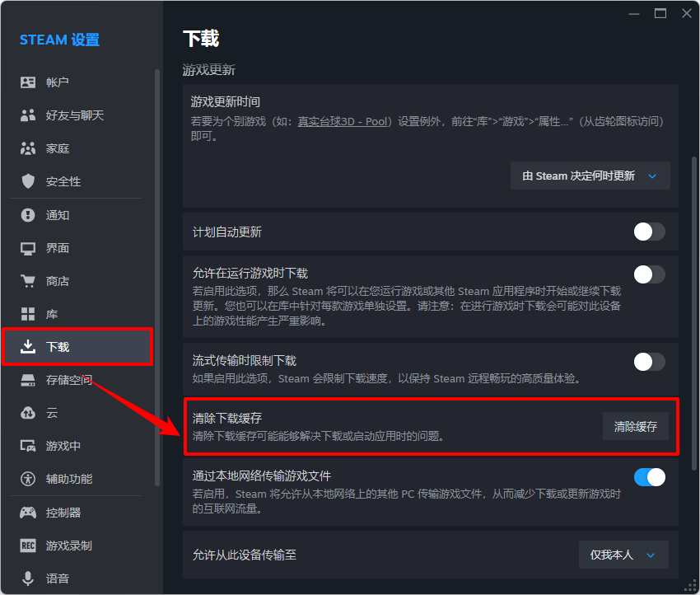Click the 辅助功能 accessibility icon
Image resolution: width=700 pixels, height=595 pixels.
coord(28,479)
